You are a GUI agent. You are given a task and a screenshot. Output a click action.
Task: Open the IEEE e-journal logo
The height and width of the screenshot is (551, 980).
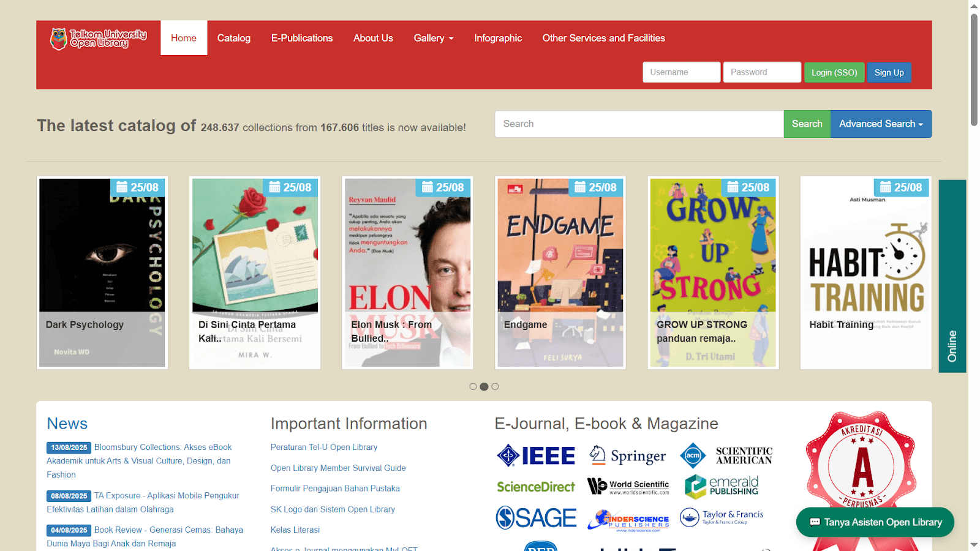(x=536, y=455)
